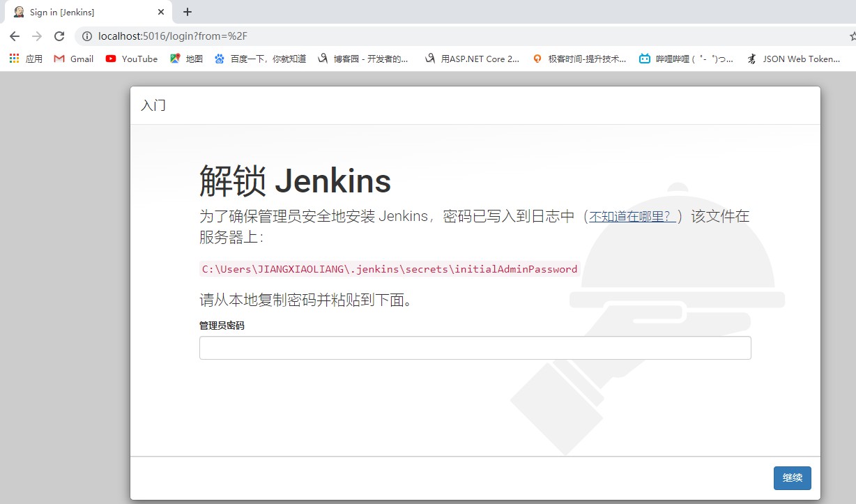Open the YouTube bookmark
This screenshot has height=504, width=856.
coord(132,59)
